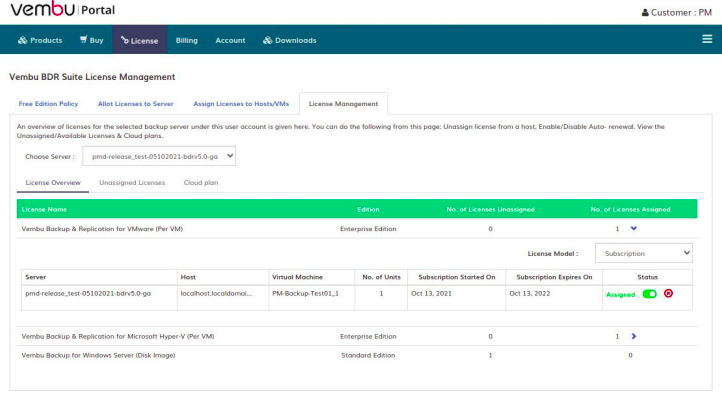The image size is (722, 396).
Task: Click 'Subscription Expires On' column header
Action: (x=554, y=277)
